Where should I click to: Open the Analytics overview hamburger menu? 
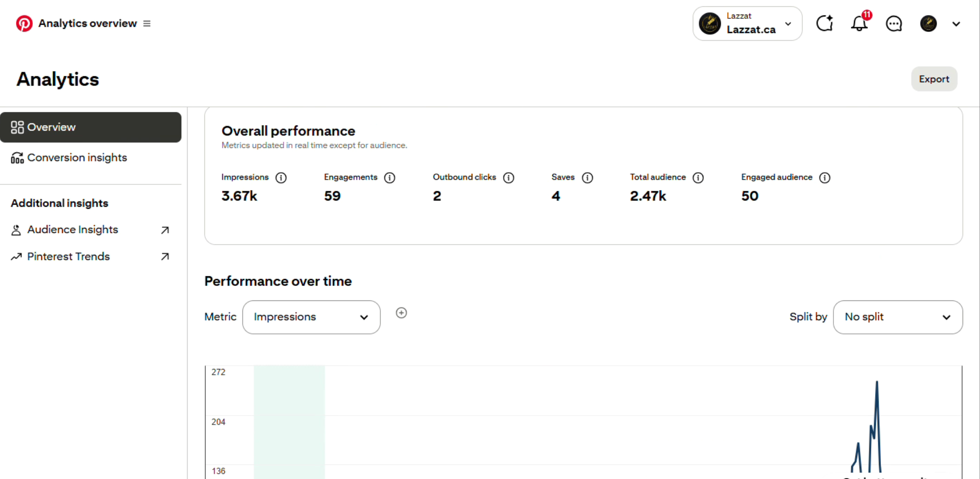point(147,23)
